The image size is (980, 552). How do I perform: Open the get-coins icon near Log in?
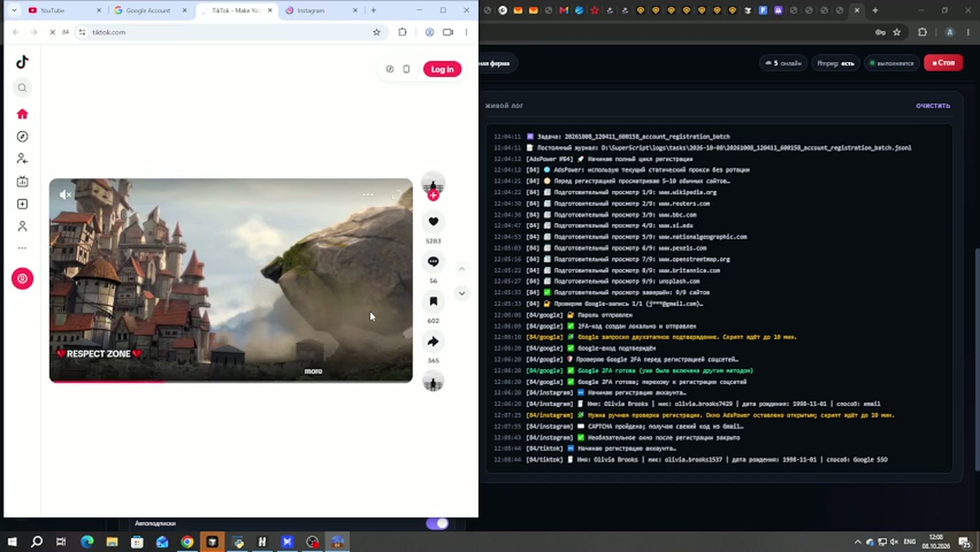point(390,69)
